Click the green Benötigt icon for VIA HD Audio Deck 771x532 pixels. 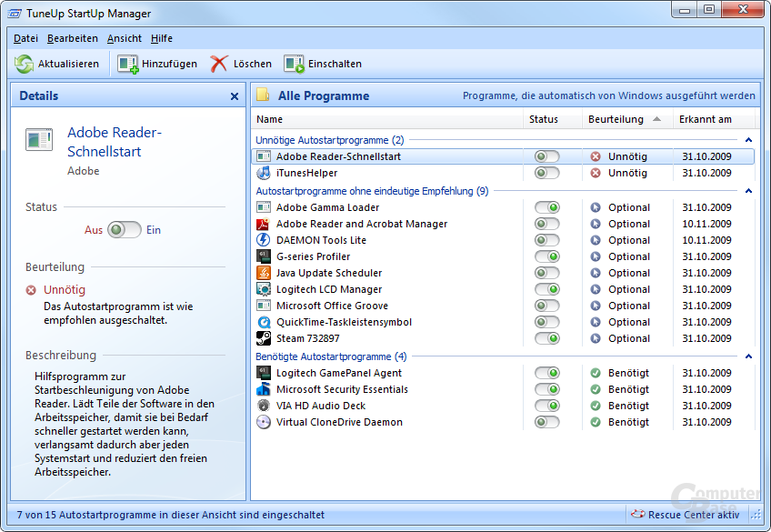pos(596,406)
